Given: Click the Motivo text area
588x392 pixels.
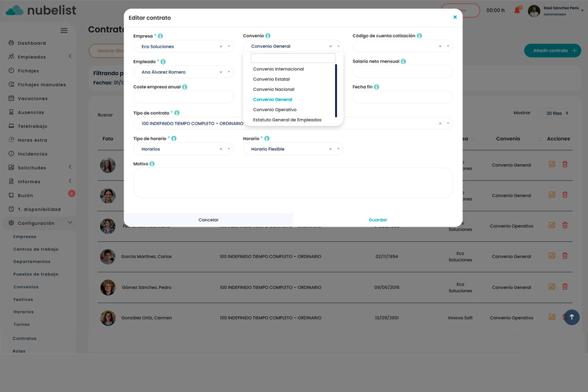Looking at the screenshot, I should [x=293, y=183].
